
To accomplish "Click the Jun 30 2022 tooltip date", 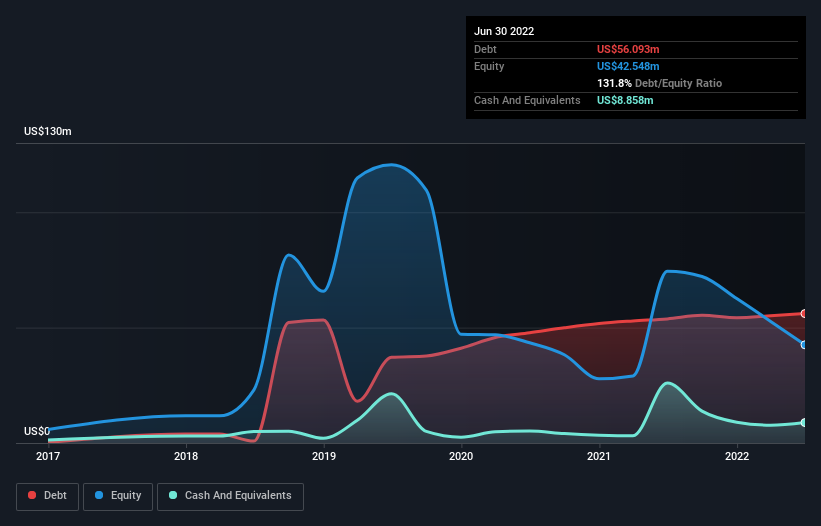I will pyautogui.click(x=504, y=31).
